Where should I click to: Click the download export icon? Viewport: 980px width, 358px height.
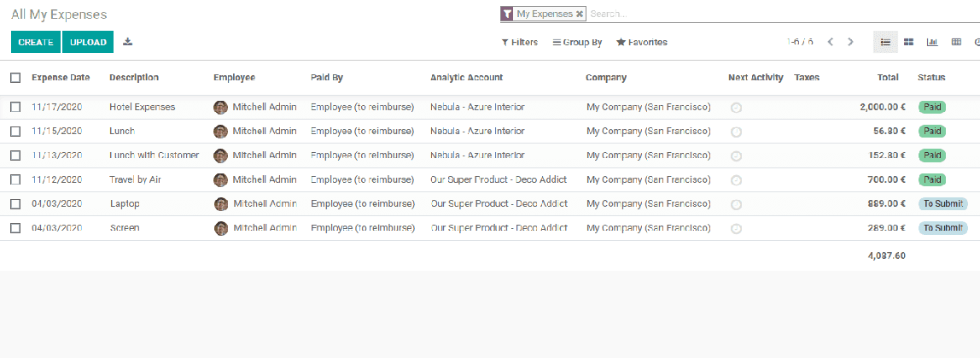coord(128,42)
